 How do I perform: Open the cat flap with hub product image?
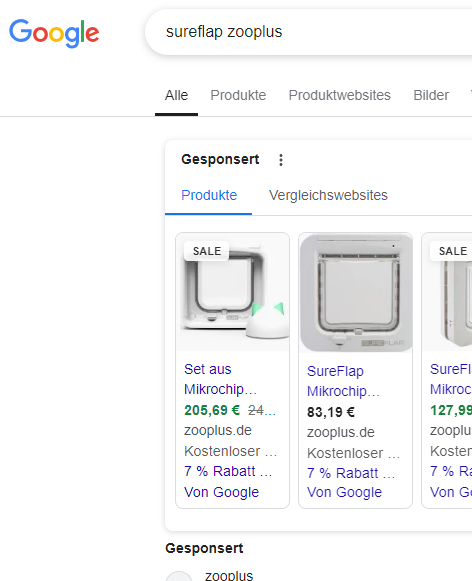233,292
